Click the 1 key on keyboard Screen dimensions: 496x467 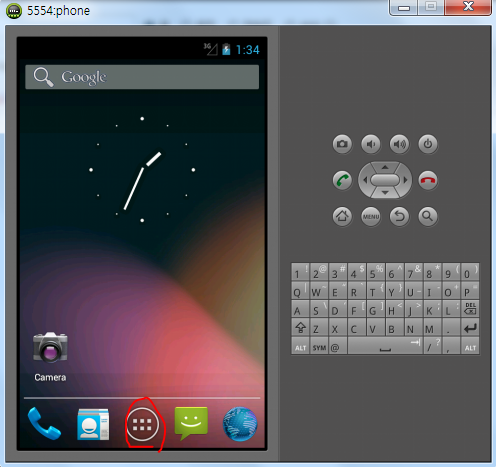tap(300, 272)
